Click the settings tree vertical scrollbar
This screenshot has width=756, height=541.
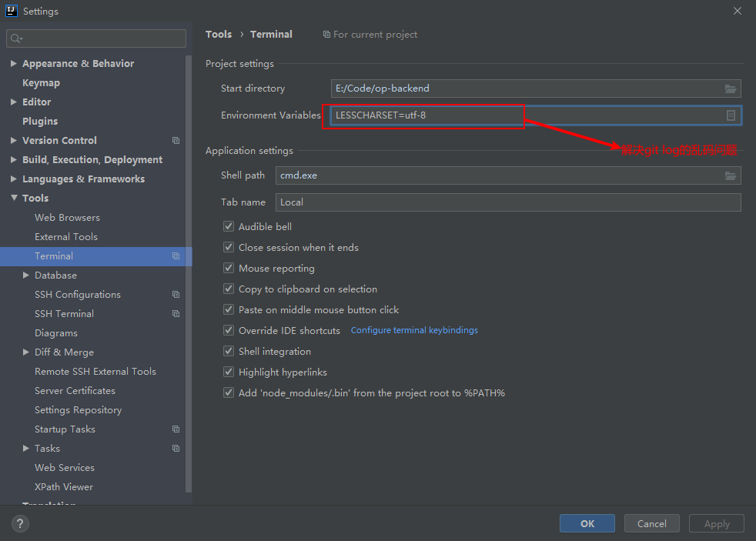point(189,275)
